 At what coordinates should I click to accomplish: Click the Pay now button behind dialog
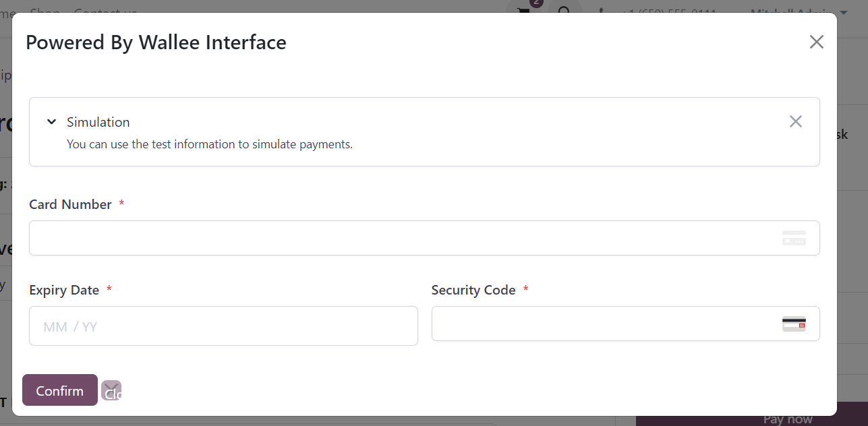[787, 419]
